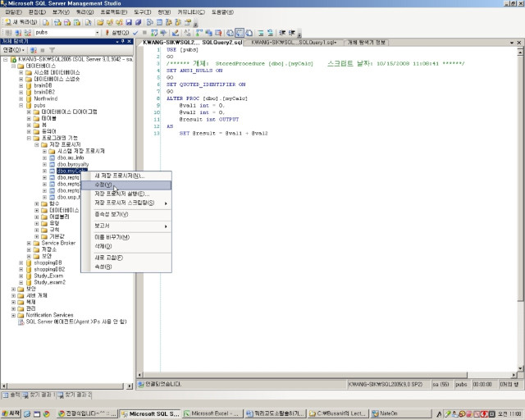Open the Registered Servers window icon
The image size is (525, 420).
point(150,22)
